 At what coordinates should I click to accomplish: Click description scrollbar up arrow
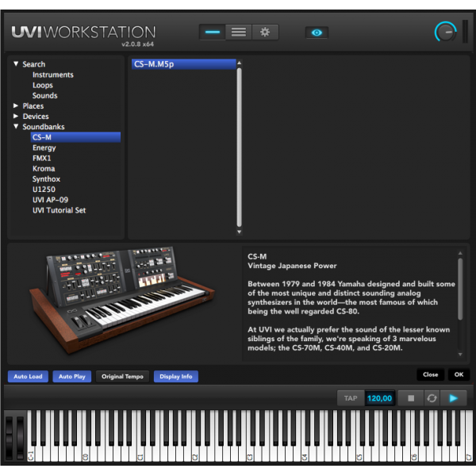(x=460, y=253)
